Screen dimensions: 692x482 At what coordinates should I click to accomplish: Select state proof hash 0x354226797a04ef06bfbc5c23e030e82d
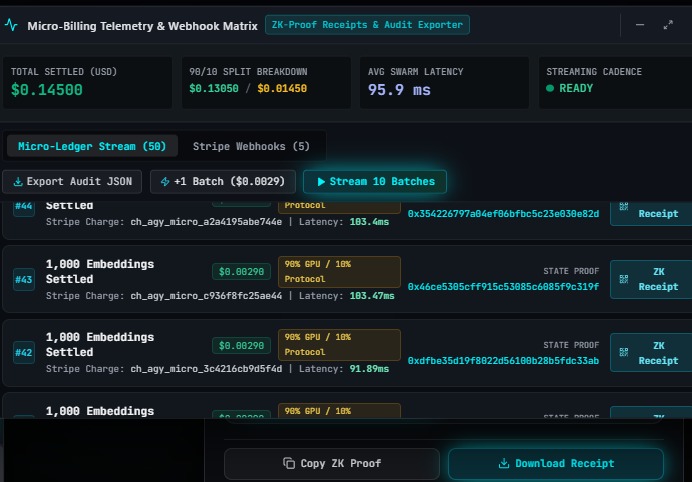[x=504, y=214]
